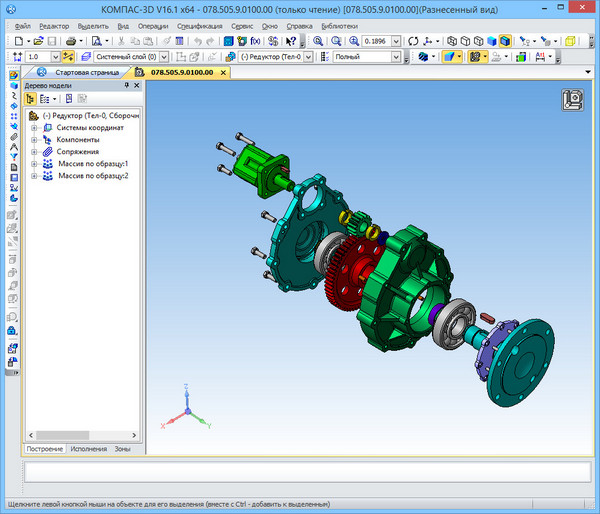Open the Зоны tab
Image resolution: width=600 pixels, height=514 pixels.
click(122, 449)
